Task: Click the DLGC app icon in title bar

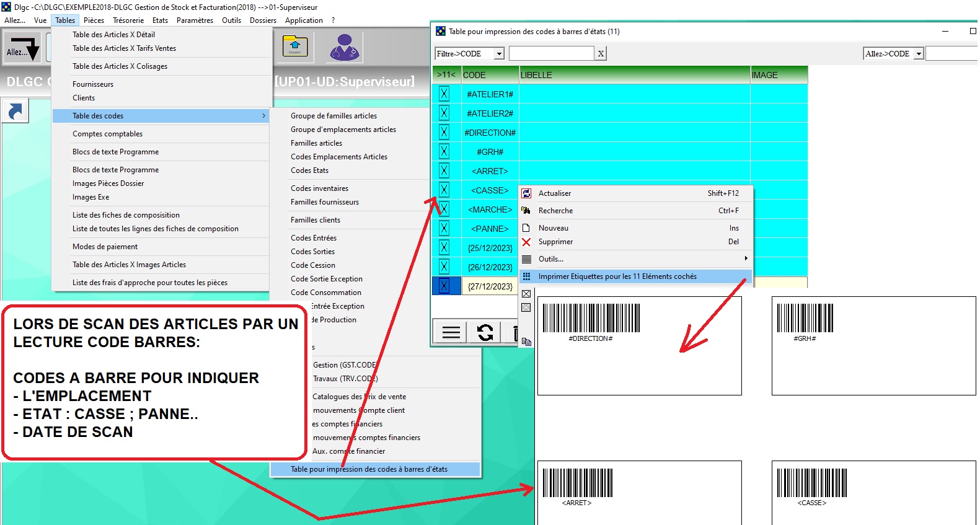Action: click(x=6, y=7)
